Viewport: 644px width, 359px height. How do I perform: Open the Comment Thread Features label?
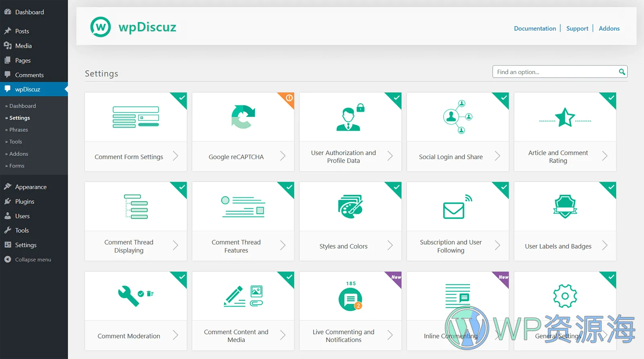236,246
